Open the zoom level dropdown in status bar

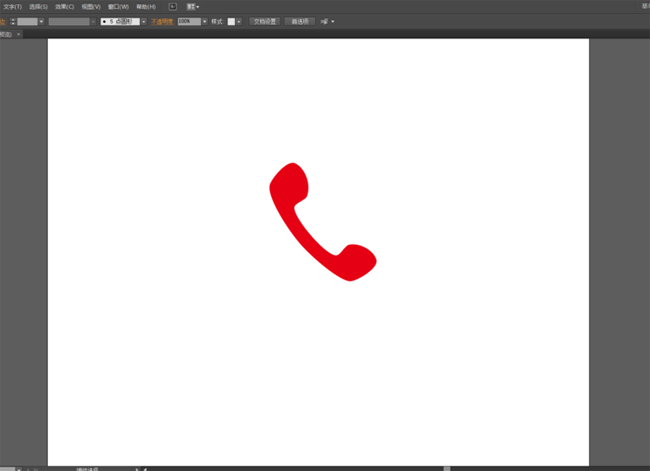tap(19, 469)
